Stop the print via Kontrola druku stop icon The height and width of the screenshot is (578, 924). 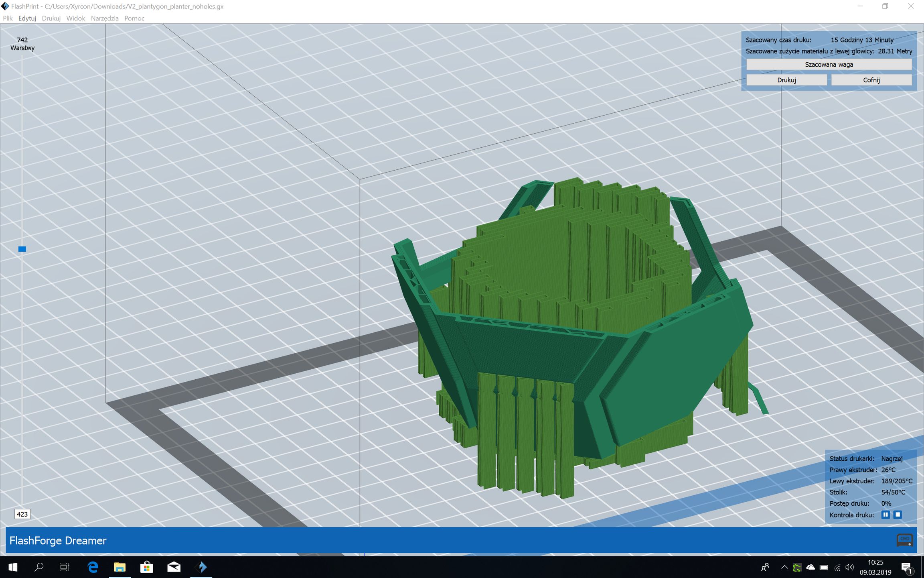click(897, 515)
